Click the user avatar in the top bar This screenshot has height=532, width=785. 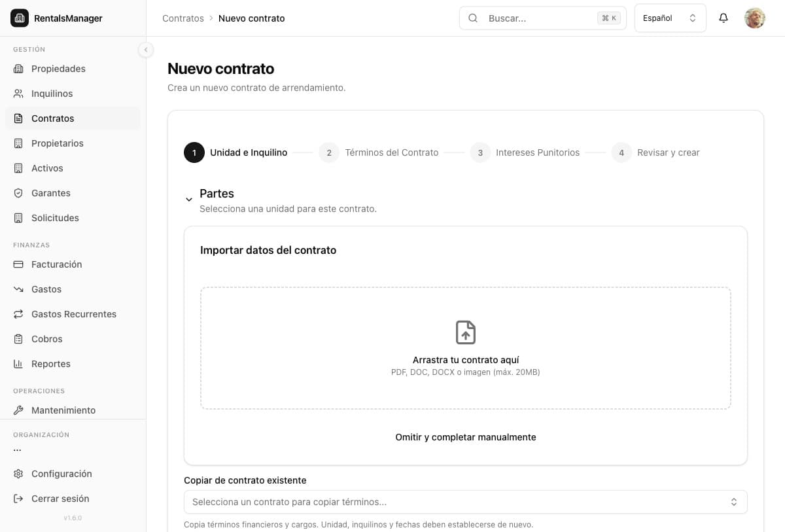pyautogui.click(x=754, y=18)
